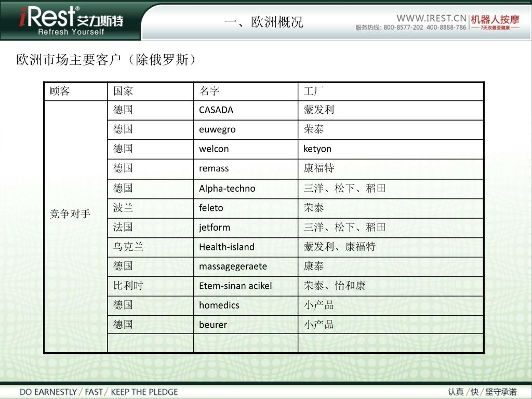Click '德国' in the CASADA row
Viewport: 532px width, 399px height.
pos(150,110)
